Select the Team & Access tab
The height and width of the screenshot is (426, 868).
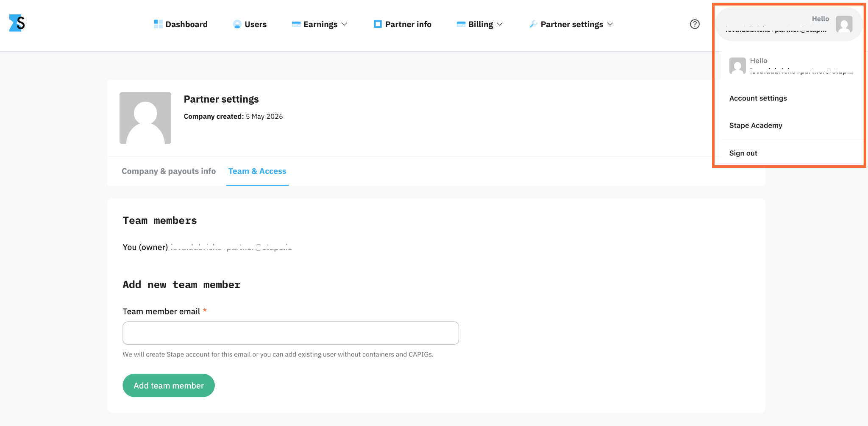pyautogui.click(x=257, y=171)
